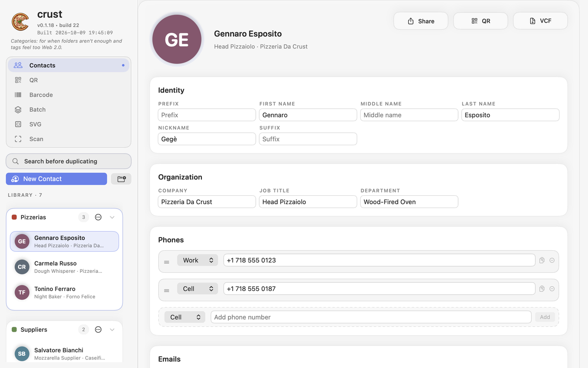Open the more options menu for Pizzerias
The width and height of the screenshot is (588, 368).
(98, 217)
